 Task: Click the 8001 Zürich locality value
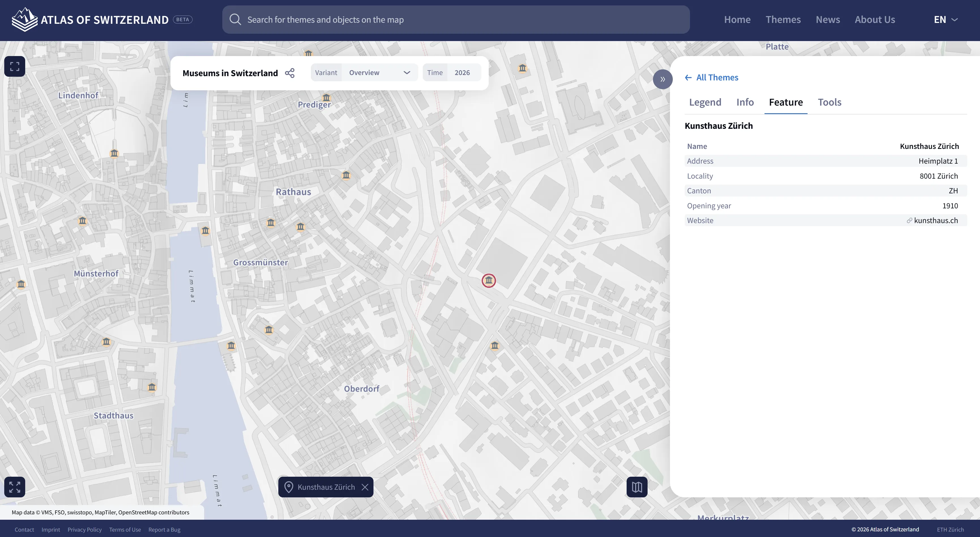[x=939, y=176]
